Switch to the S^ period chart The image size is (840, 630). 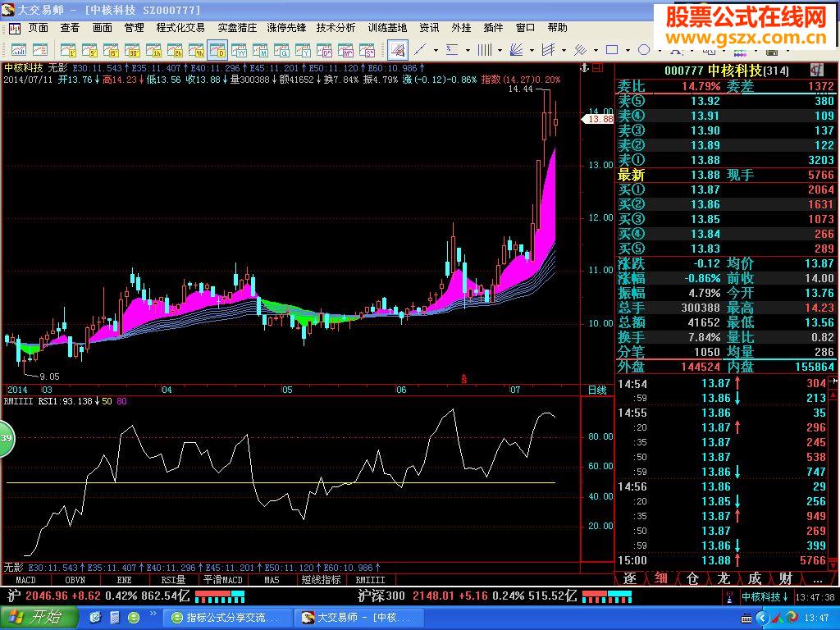[x=367, y=50]
